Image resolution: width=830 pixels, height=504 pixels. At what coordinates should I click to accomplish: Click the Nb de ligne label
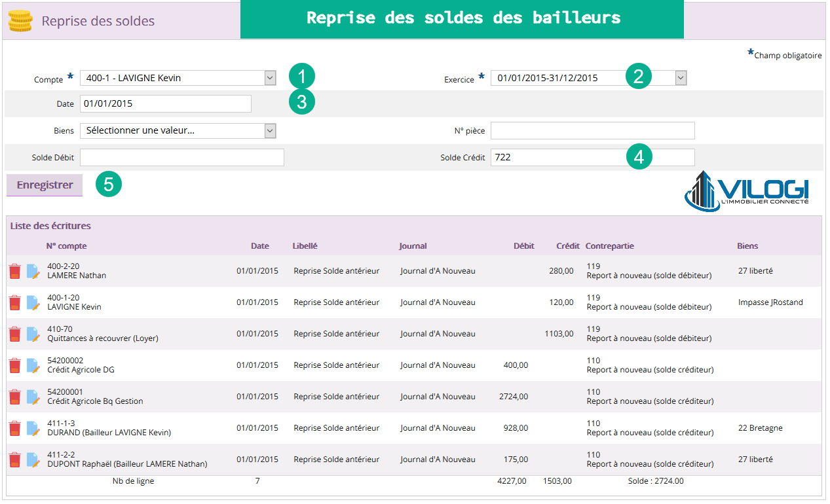(x=134, y=480)
